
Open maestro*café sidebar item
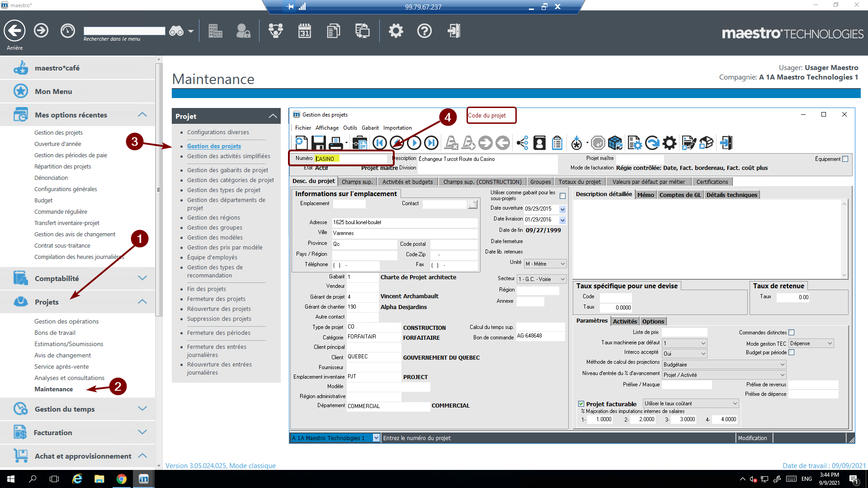78,68
